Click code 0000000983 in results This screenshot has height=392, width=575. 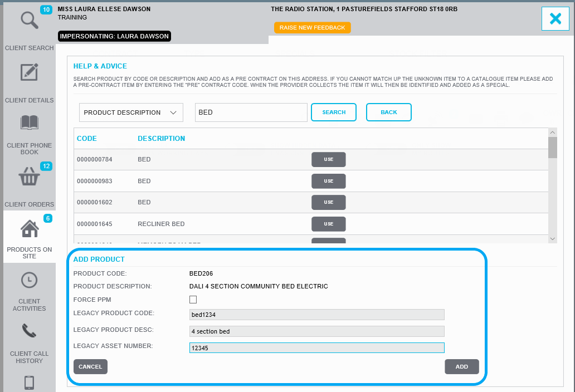pyautogui.click(x=95, y=181)
